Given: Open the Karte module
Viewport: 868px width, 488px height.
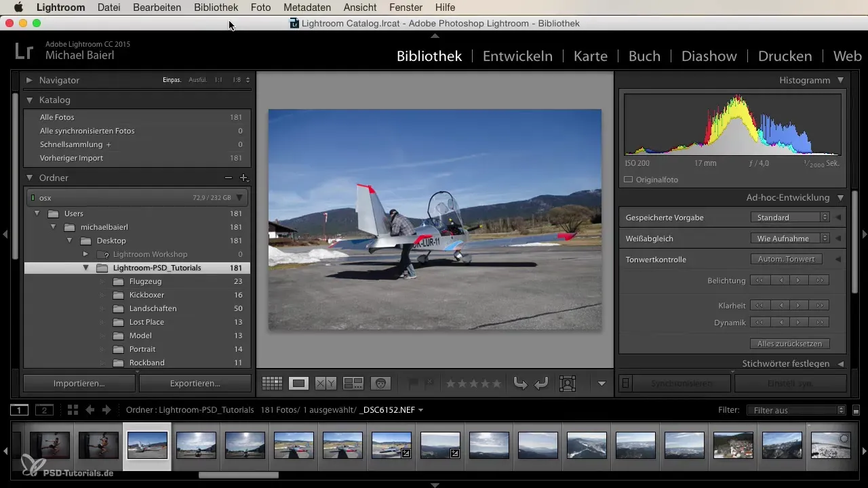Looking at the screenshot, I should 591,56.
